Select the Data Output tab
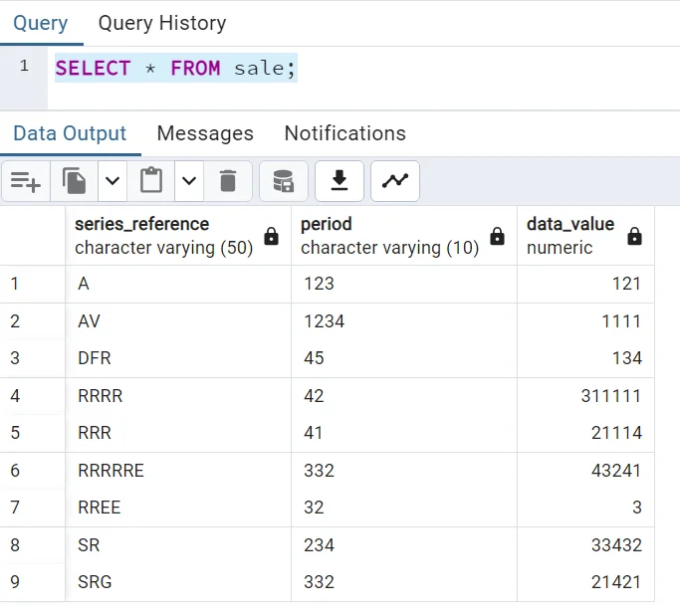680x616 pixels. click(70, 133)
